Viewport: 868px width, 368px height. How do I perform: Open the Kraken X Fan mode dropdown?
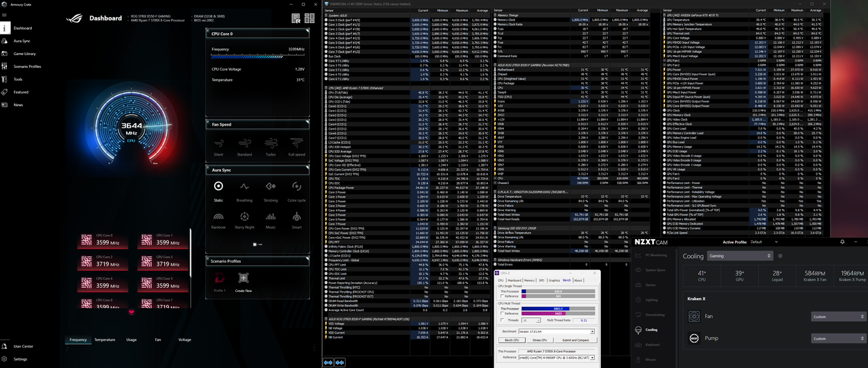click(837, 316)
